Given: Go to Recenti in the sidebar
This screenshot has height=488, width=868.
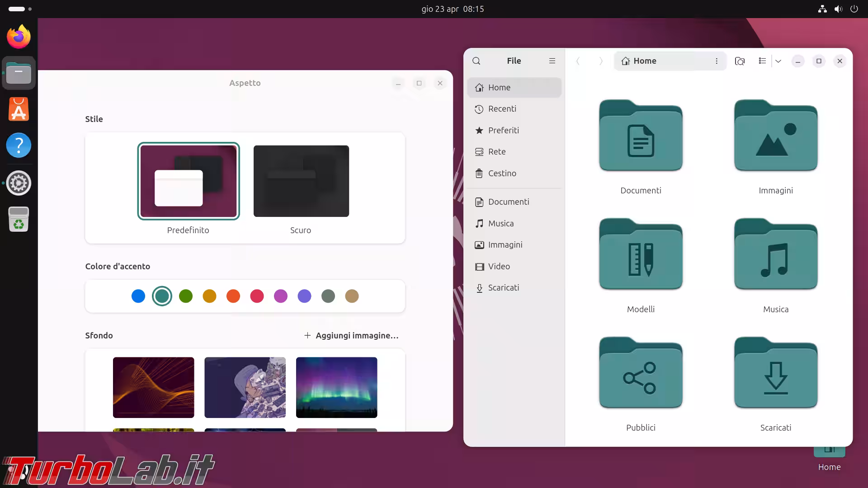Looking at the screenshot, I should pos(502,109).
